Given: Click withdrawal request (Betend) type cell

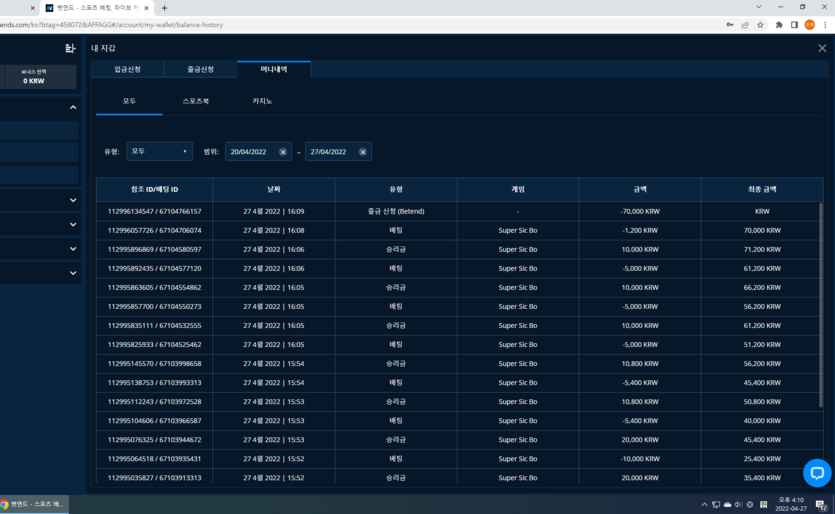Looking at the screenshot, I should pyautogui.click(x=396, y=211).
